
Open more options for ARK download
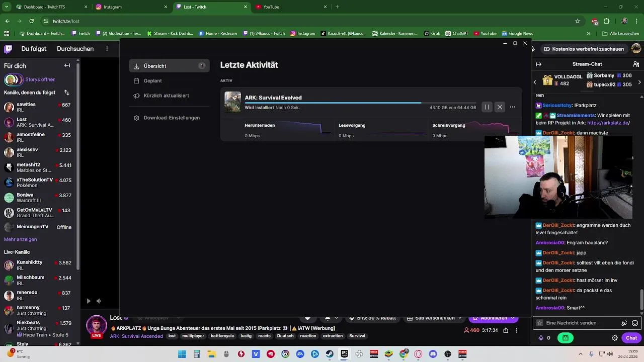512,107
